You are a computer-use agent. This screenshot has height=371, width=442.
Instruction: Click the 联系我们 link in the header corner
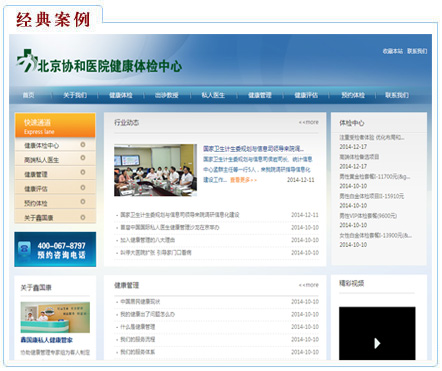[417, 51]
